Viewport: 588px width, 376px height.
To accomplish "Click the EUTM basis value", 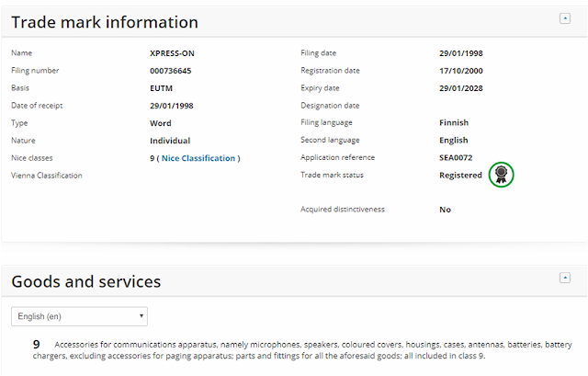I will 162,88.
